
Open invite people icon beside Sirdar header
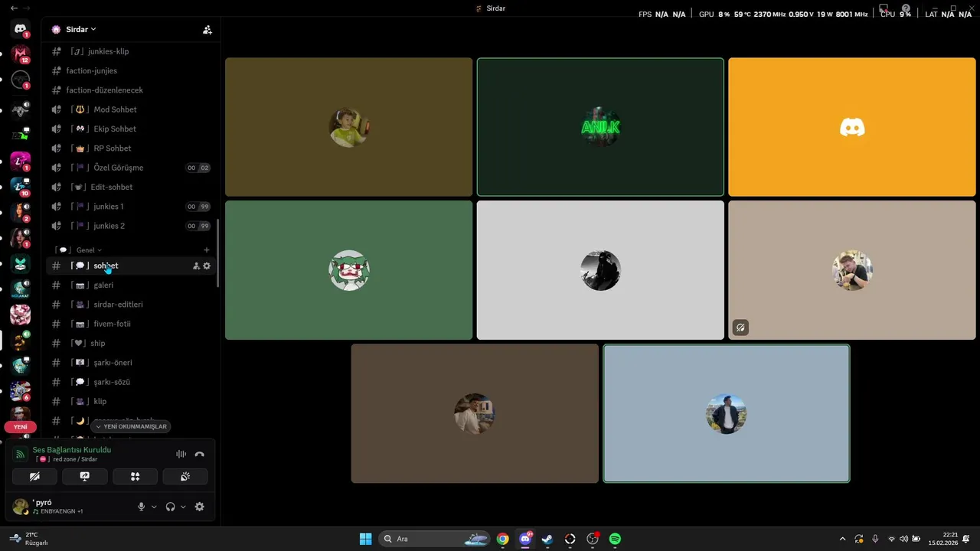(x=207, y=30)
